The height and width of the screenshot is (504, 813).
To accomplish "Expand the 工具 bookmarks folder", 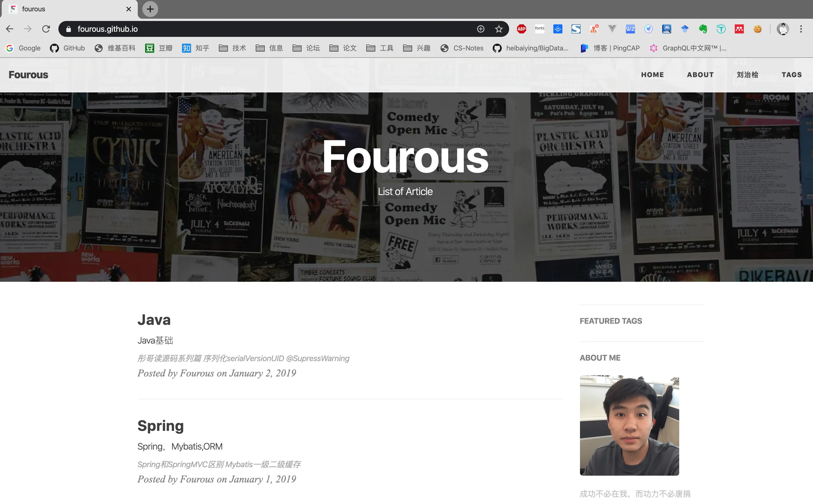I will click(x=380, y=48).
